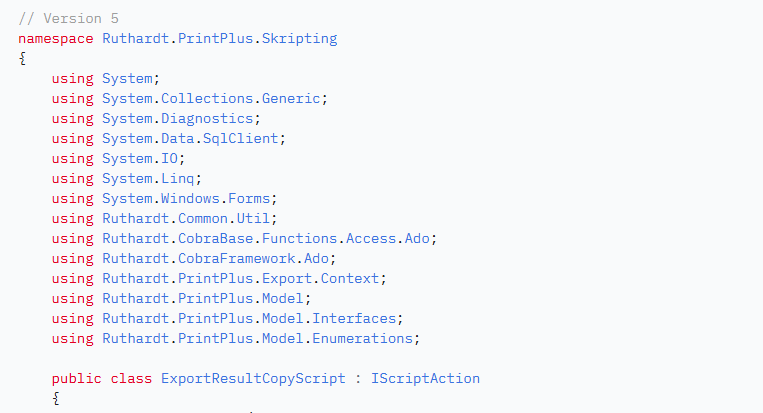Click Ruthardt.CobraBase.Functions.Access.Ado import line

tap(245, 239)
